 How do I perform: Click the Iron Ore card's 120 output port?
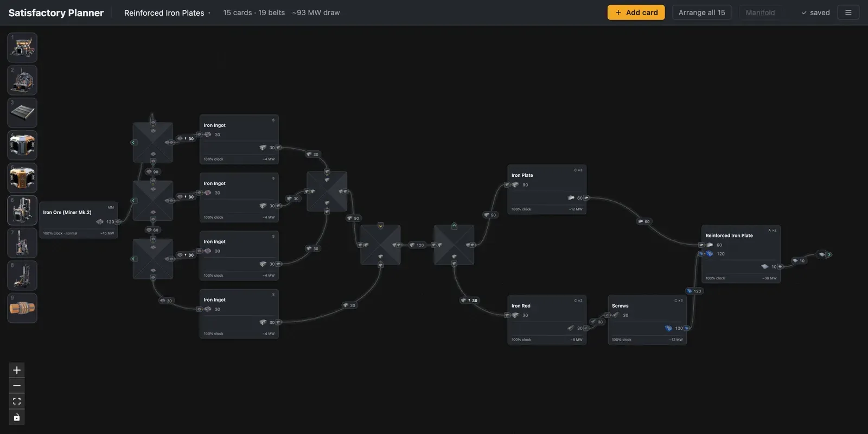pyautogui.click(x=118, y=222)
